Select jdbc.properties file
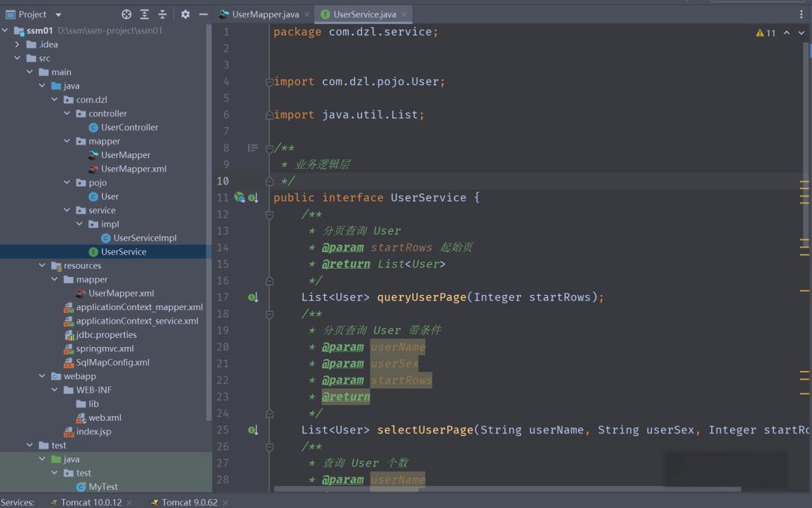Image resolution: width=812 pixels, height=508 pixels. click(106, 335)
